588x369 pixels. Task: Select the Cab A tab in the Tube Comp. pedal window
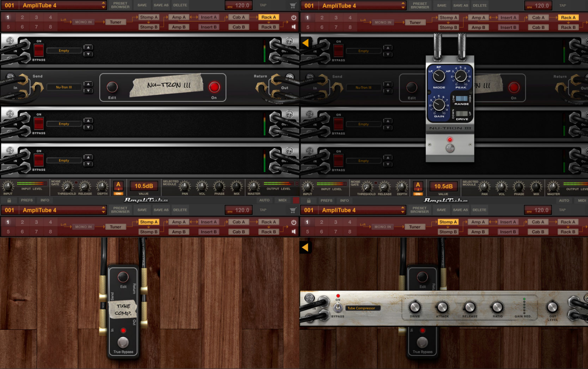[238, 222]
